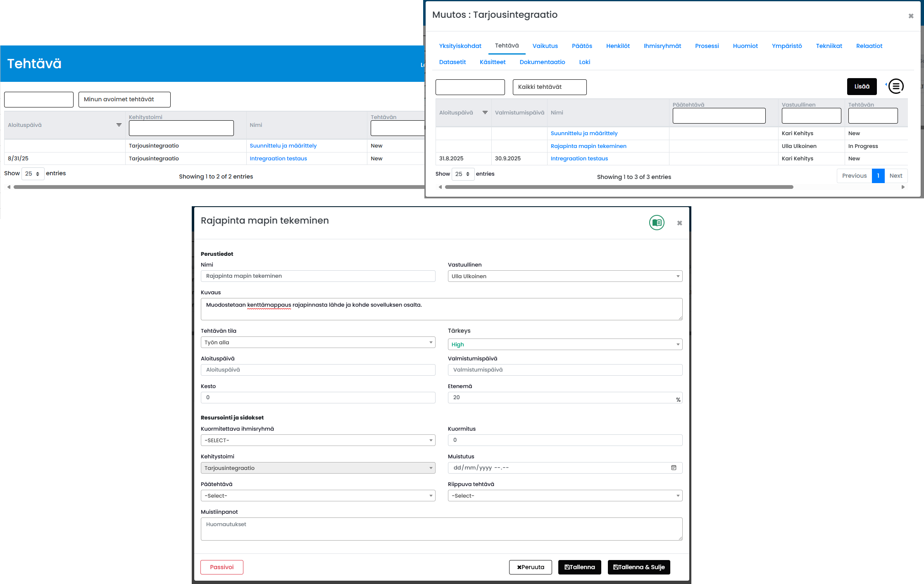Open the Riippuva tehtävä dropdown

pyautogui.click(x=564, y=496)
